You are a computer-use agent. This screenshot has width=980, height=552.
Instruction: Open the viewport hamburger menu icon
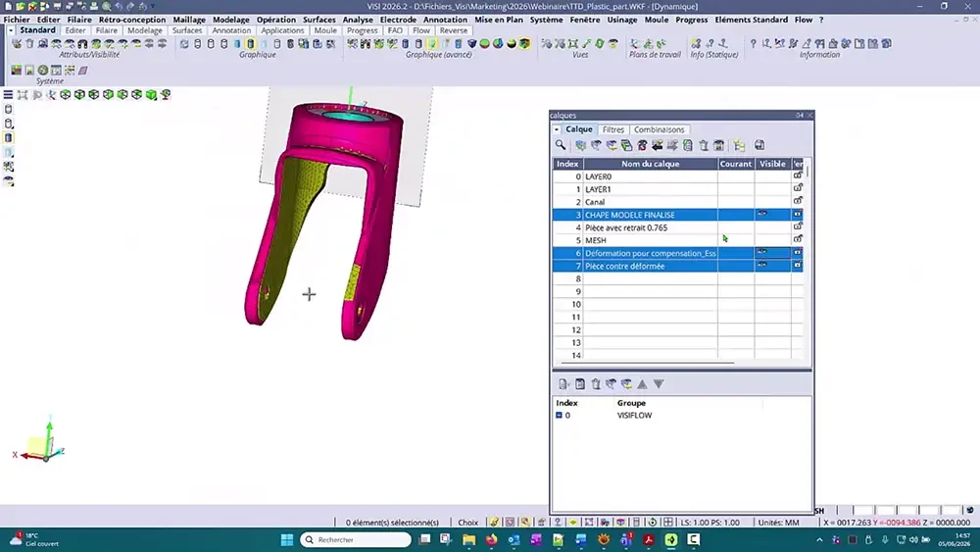[x=8, y=95]
